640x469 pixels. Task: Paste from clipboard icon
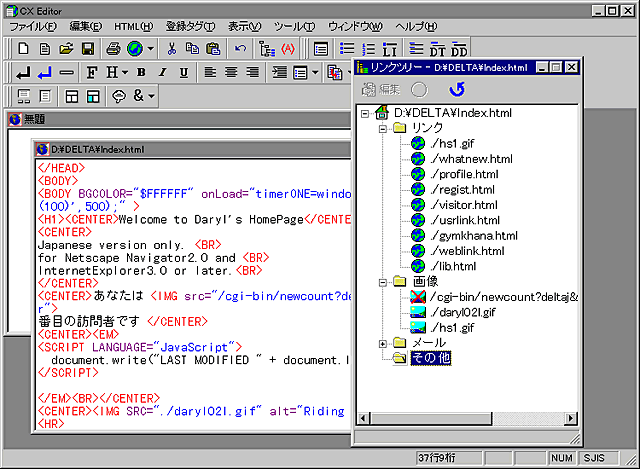pyautogui.click(x=213, y=49)
